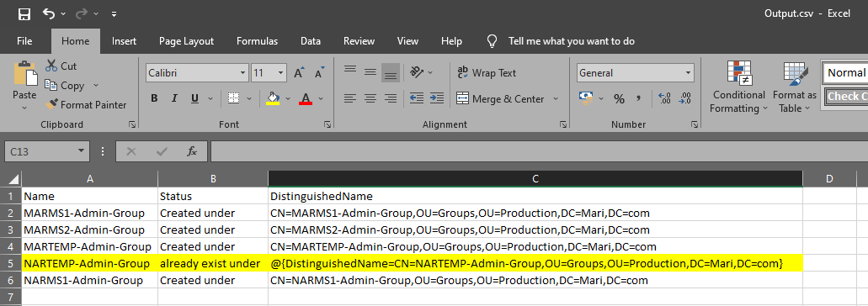Activate the Format Painter brush

pos(87,105)
